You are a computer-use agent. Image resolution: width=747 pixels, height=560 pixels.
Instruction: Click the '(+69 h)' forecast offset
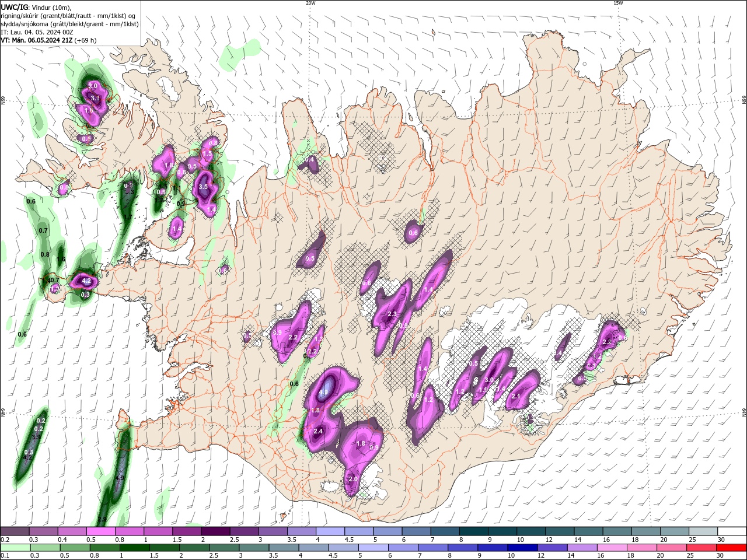(86, 40)
